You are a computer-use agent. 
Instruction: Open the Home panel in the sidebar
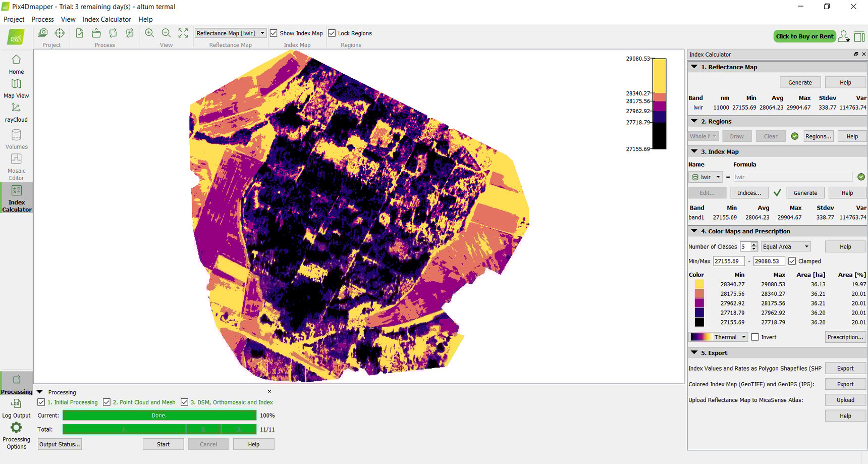(x=16, y=65)
